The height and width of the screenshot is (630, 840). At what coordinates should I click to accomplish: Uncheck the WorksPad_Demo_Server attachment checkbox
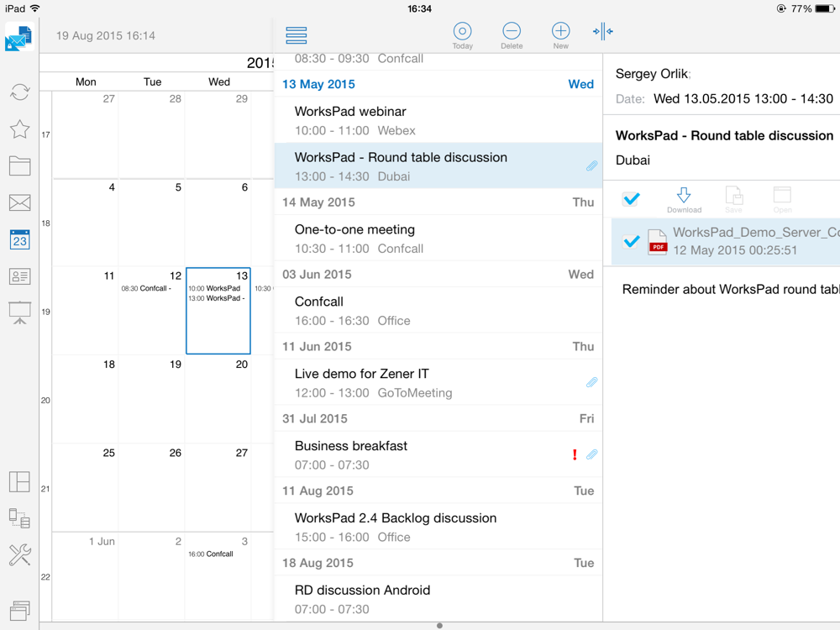click(x=631, y=241)
